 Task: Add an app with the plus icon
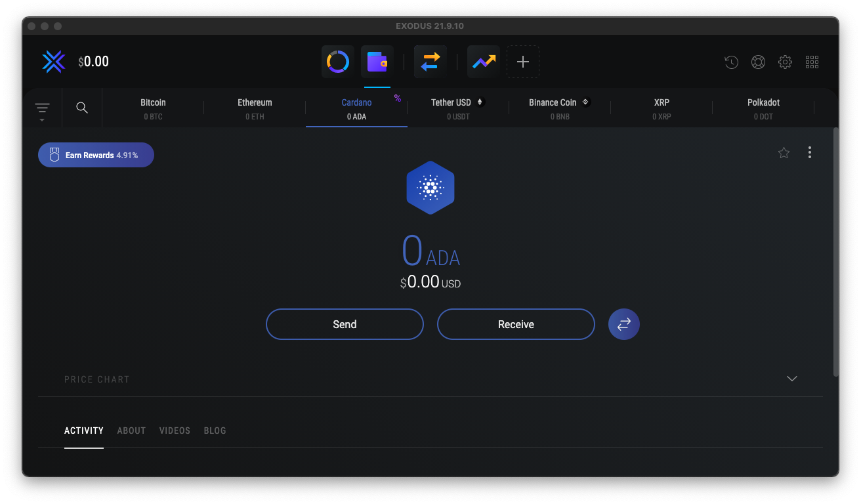pos(523,62)
